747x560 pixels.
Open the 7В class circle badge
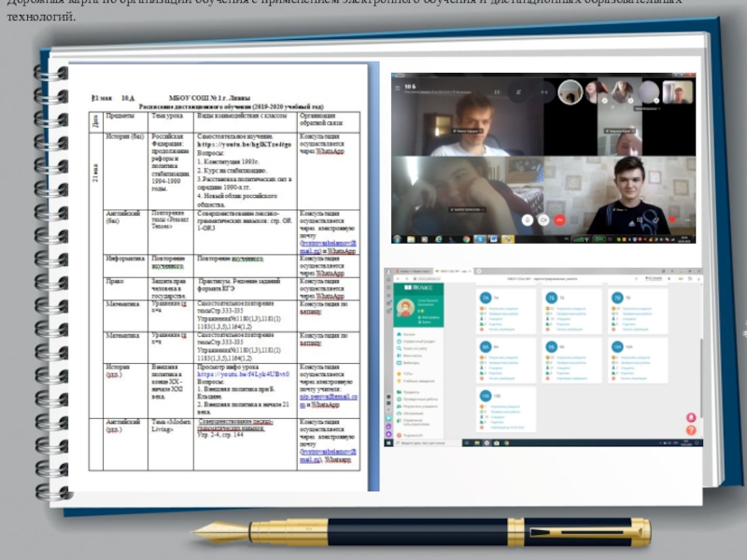tap(617, 298)
